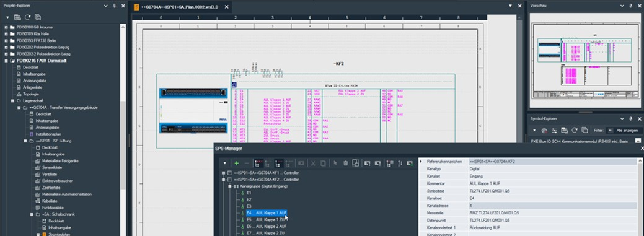Click collapse-all icon in Projekt-Explorer toolbar
644x236 pixels.
(x=38, y=17)
